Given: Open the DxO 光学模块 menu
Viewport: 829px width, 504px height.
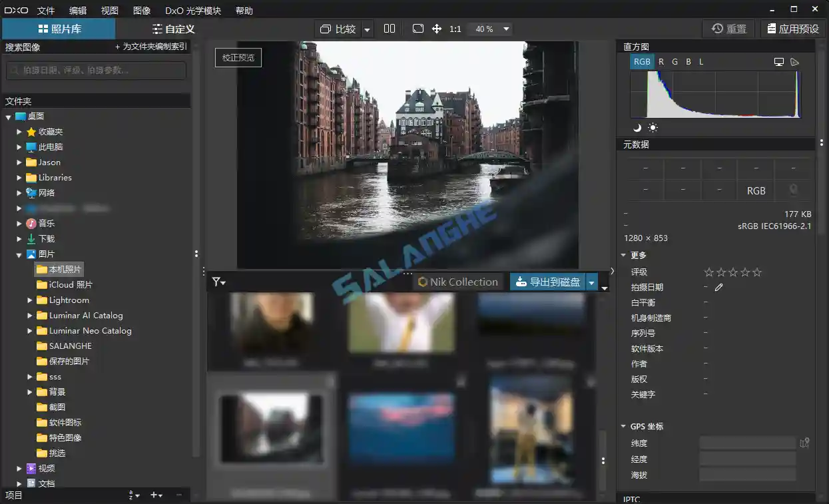Looking at the screenshot, I should 192,10.
